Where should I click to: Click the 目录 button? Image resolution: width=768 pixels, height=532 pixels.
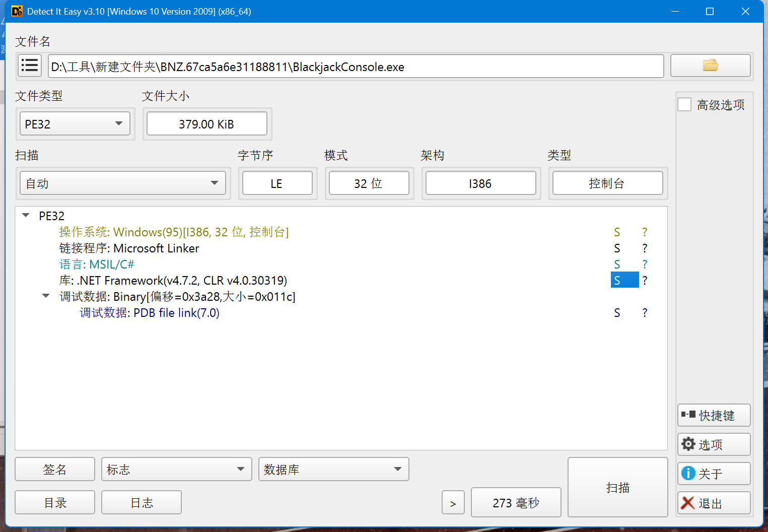(55, 502)
